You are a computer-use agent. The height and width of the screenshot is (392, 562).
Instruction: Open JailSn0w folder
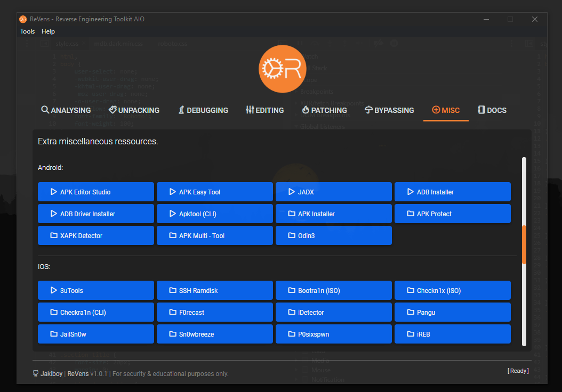95,334
